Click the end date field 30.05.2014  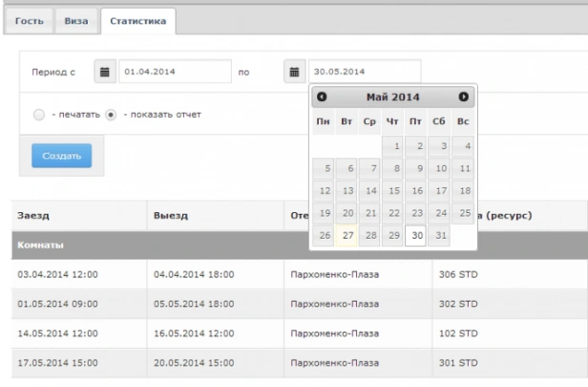coord(364,71)
